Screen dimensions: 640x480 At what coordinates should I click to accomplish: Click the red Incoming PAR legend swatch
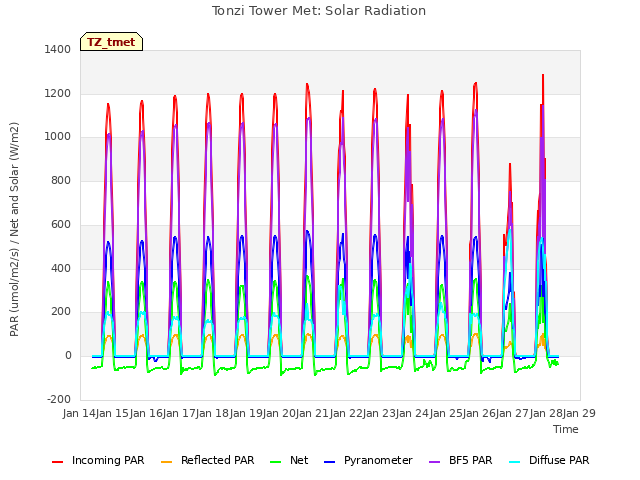(x=58, y=462)
